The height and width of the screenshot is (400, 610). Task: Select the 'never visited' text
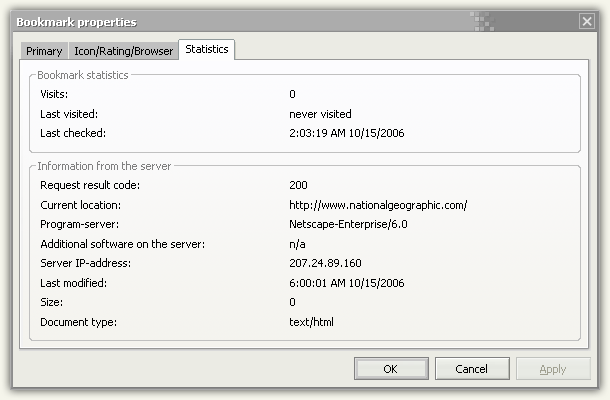(320, 114)
